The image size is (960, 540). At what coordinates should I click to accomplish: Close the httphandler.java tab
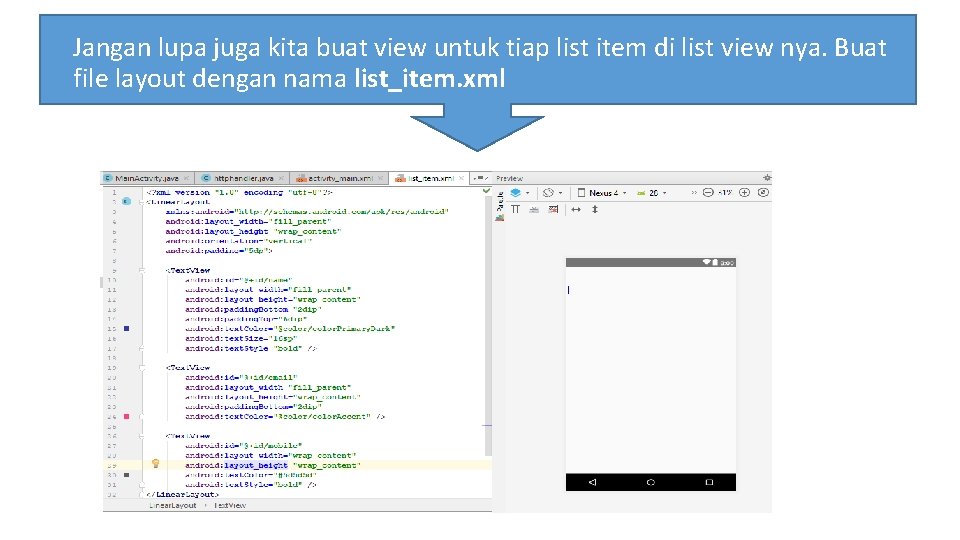281,178
